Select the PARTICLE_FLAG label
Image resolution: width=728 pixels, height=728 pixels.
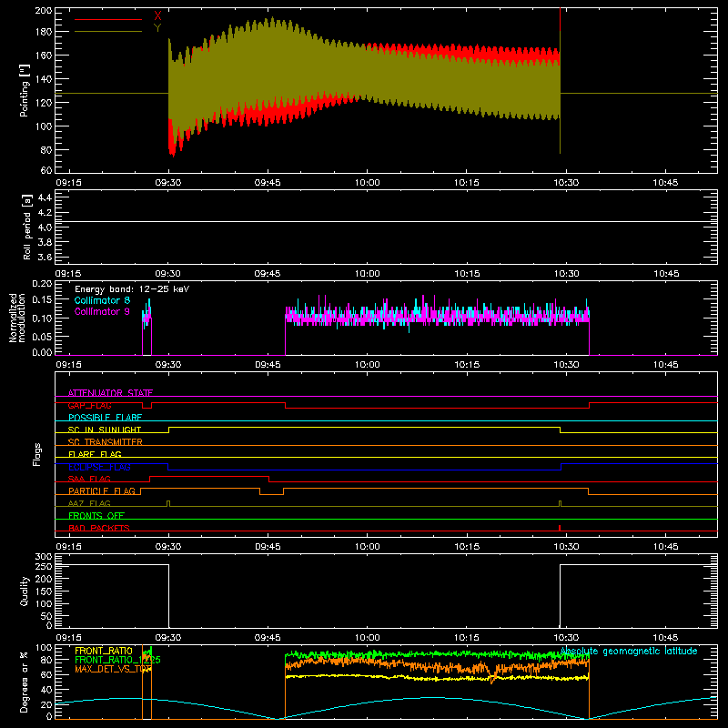tap(102, 490)
